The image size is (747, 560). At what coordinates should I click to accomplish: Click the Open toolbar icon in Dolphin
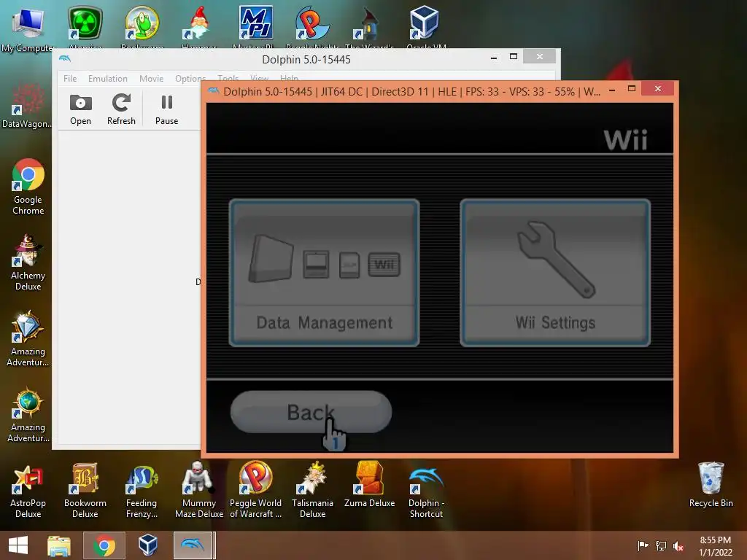(x=80, y=109)
